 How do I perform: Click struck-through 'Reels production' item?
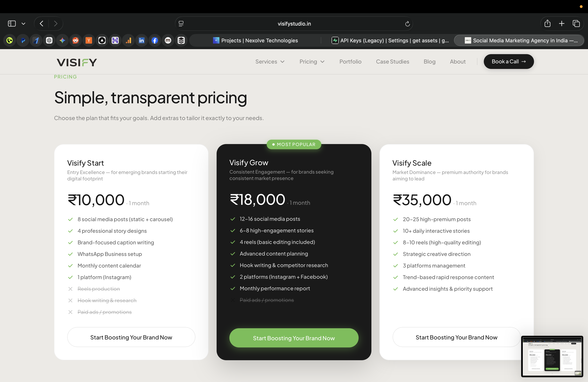(x=99, y=289)
